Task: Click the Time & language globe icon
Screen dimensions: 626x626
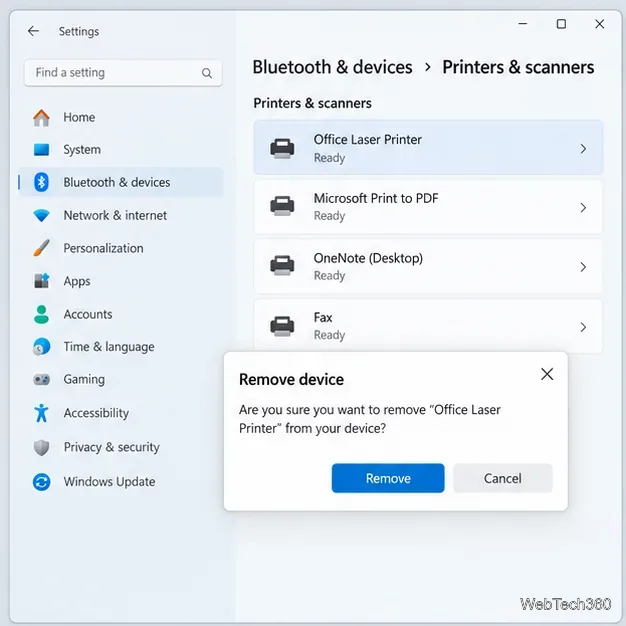Action: 42,347
